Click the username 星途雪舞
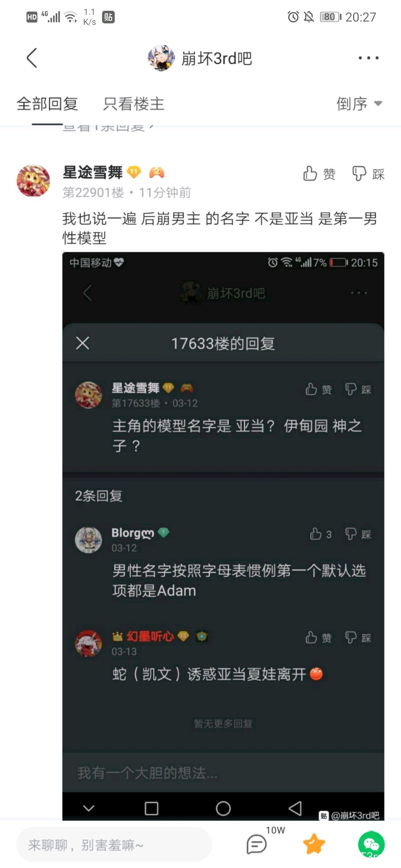 click(92, 172)
